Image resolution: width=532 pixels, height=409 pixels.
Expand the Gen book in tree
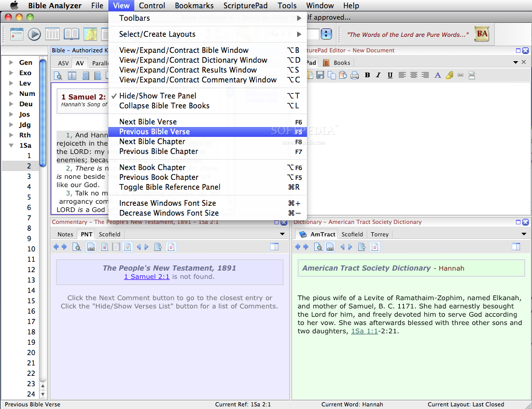(x=11, y=62)
